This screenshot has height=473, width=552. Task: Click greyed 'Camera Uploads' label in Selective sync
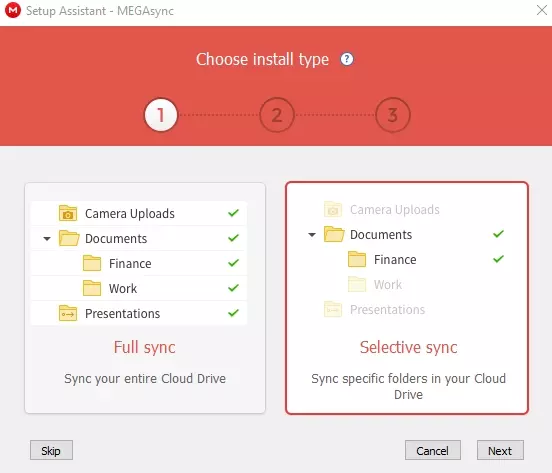click(x=395, y=210)
